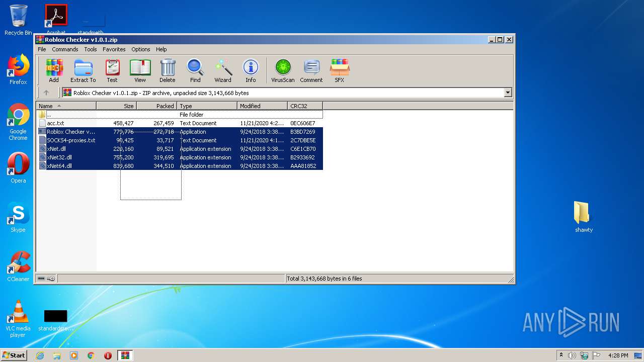The height and width of the screenshot is (362, 644).
Task: Select the Roblox Checker application row
Action: coord(180,132)
